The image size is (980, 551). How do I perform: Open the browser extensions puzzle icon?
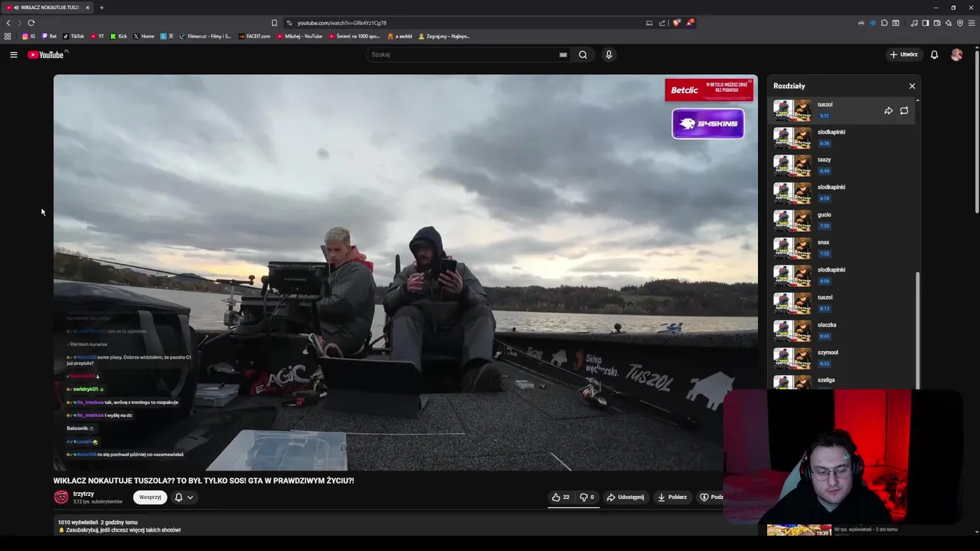884,23
